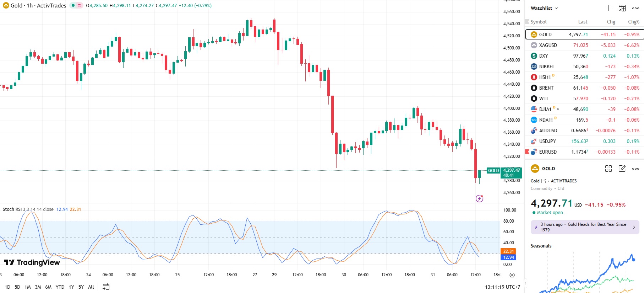This screenshot has width=644, height=293.
Task: Click the grid layout icon beside GOLD details
Action: 608,169
